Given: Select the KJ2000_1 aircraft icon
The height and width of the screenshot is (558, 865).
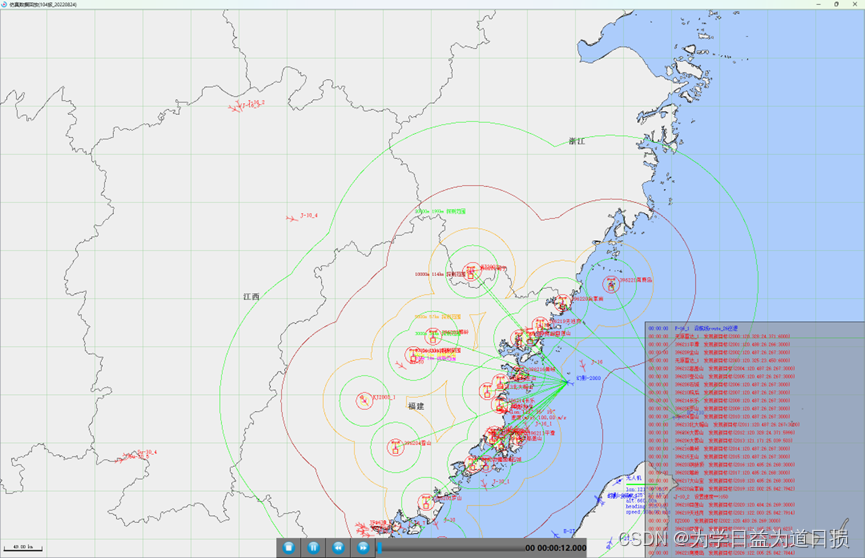Looking at the screenshot, I should point(363,401).
